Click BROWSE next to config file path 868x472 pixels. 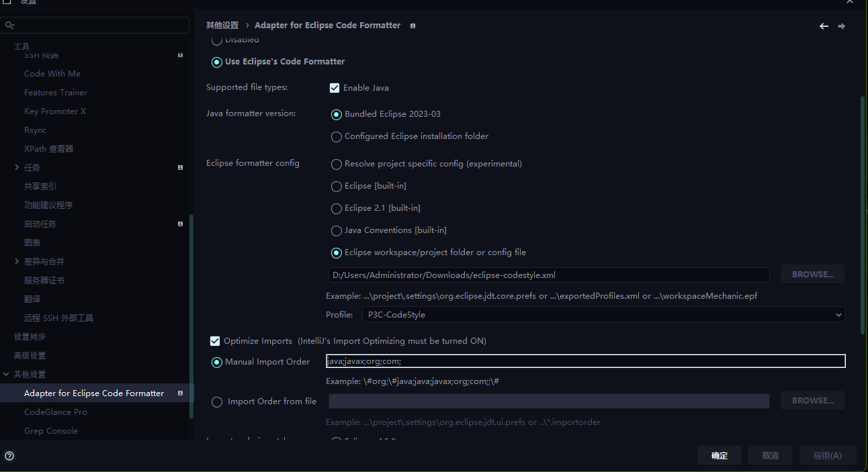812,274
